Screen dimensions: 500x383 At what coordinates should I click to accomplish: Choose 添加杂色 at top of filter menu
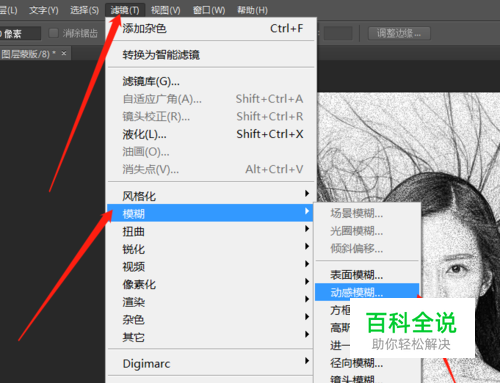pos(211,29)
